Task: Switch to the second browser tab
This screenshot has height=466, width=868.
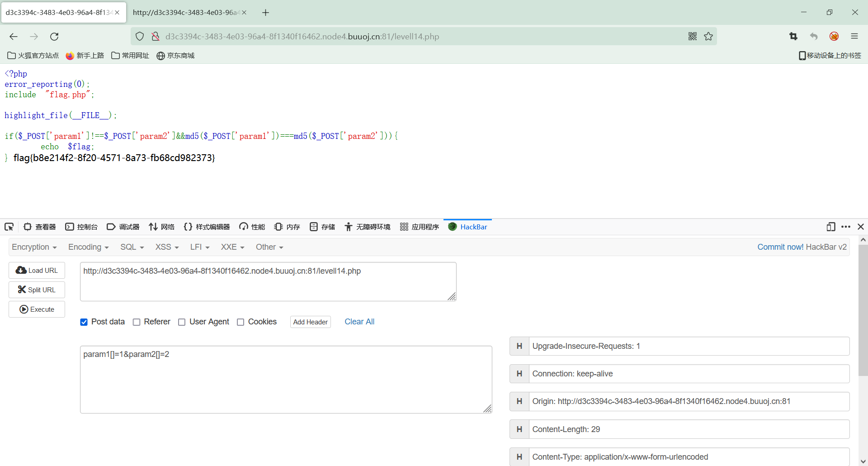Action: (185, 12)
